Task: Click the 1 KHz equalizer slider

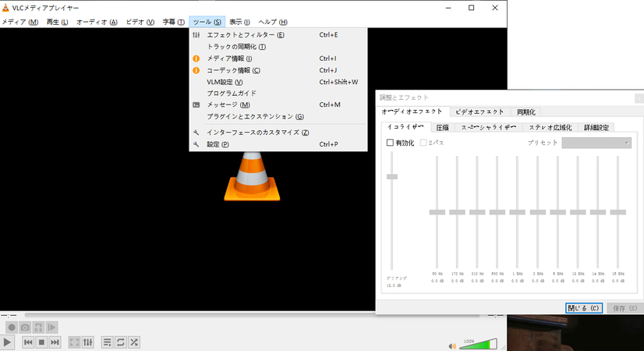Action: [518, 212]
